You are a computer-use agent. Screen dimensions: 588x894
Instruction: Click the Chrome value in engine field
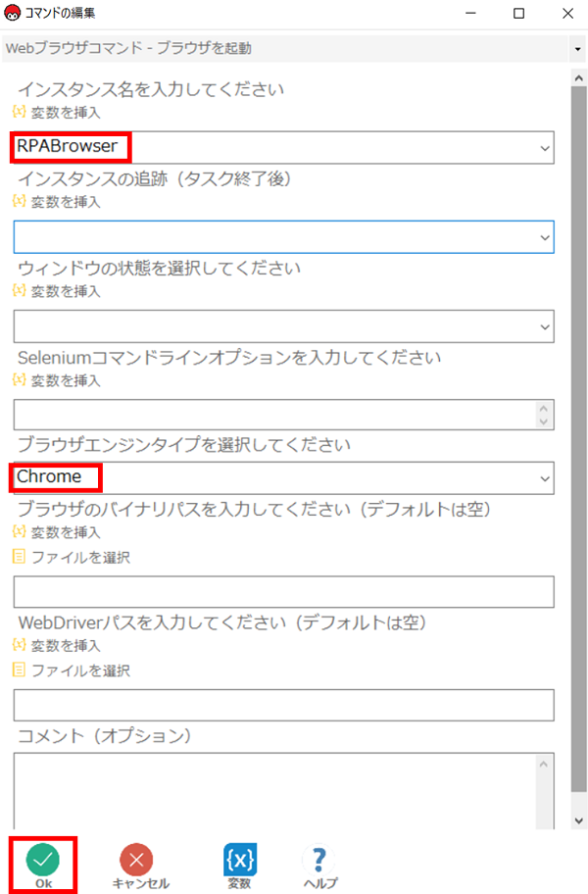click(x=49, y=476)
